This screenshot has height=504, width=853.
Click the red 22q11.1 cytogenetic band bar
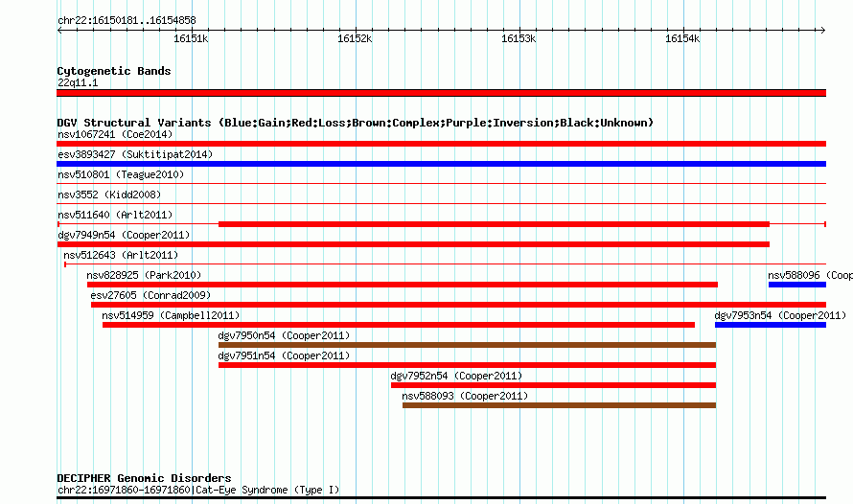441,93
